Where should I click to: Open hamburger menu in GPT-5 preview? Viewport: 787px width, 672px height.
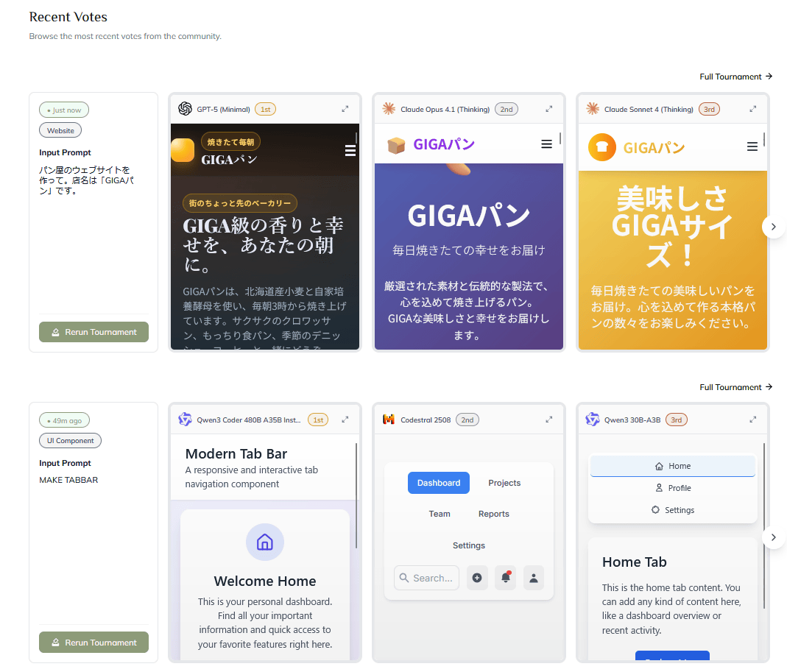pos(350,151)
